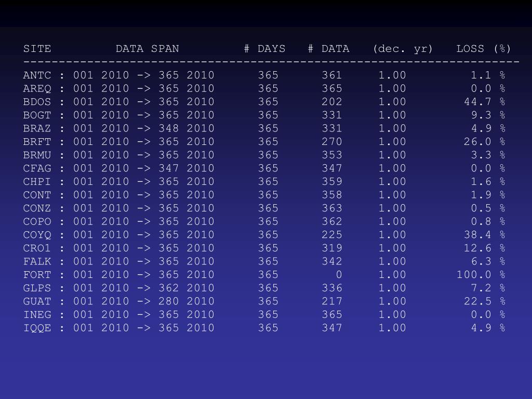Select site name AREQ
Image resolution: width=532 pixels, height=399 pixels.
tap(37, 88)
